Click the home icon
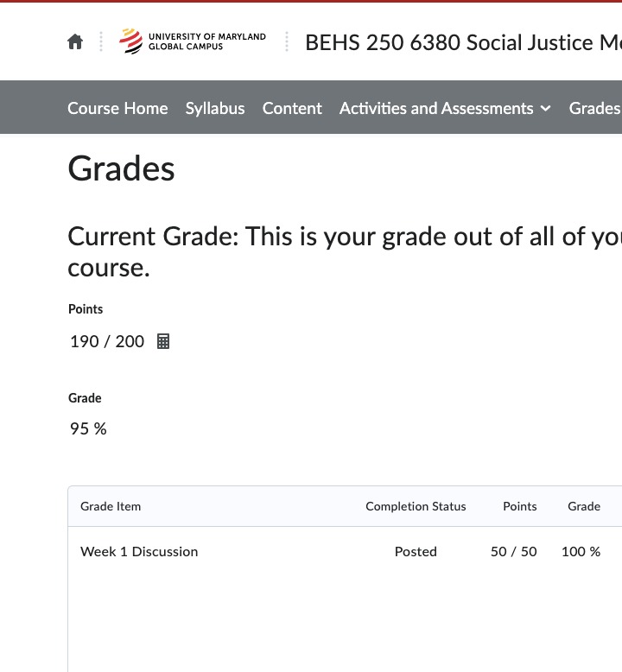Screen dimensions: 622x672 (x=75, y=42)
